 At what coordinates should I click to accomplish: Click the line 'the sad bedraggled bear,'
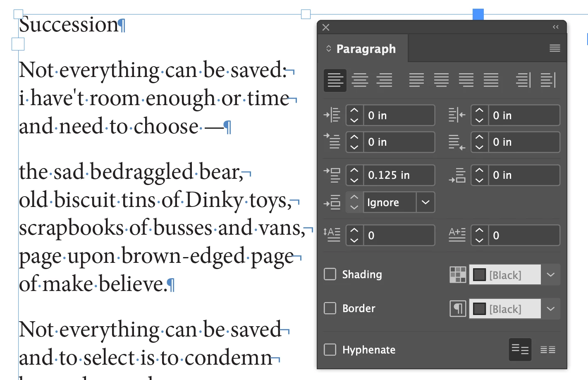(131, 172)
